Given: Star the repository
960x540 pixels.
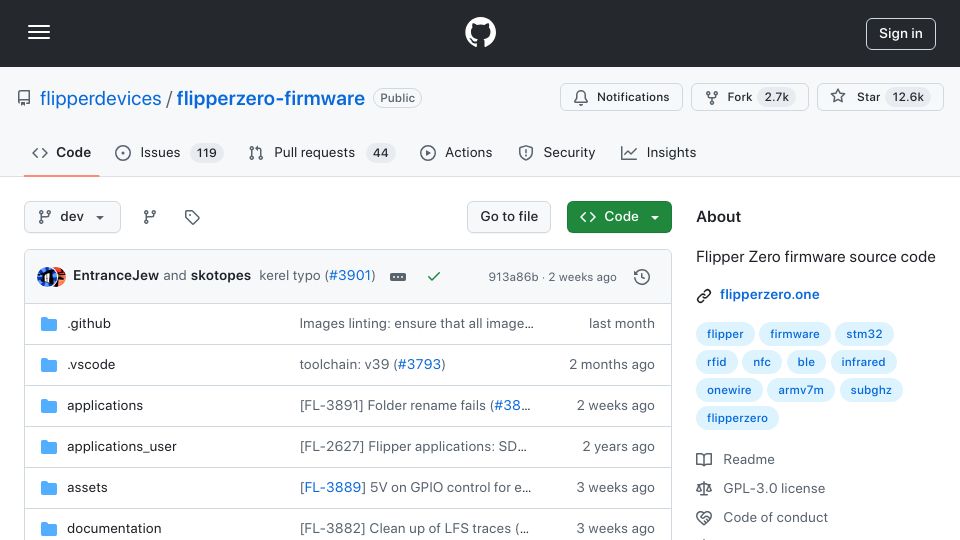Looking at the screenshot, I should pyautogui.click(x=880, y=97).
